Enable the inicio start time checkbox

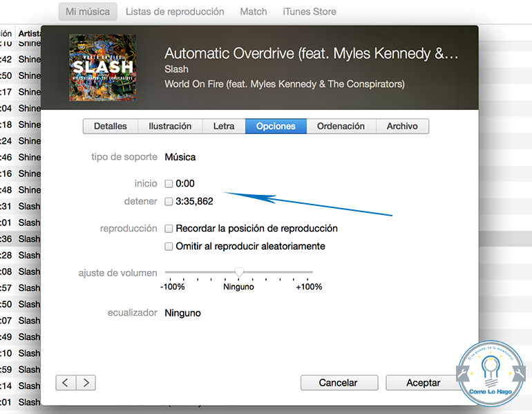[x=169, y=184]
